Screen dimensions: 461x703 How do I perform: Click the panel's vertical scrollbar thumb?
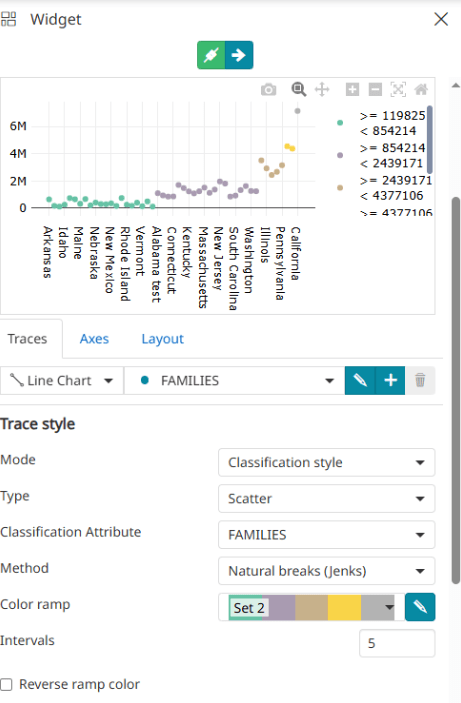click(456, 390)
